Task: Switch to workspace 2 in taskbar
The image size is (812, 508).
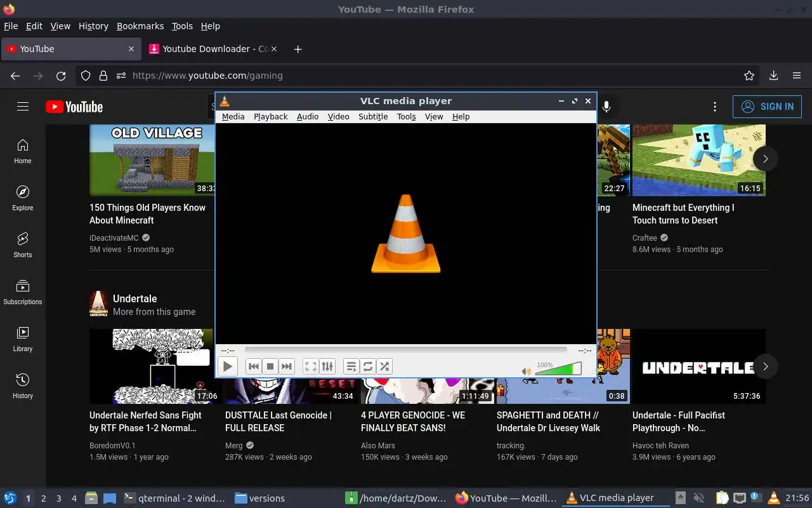Action: point(43,498)
